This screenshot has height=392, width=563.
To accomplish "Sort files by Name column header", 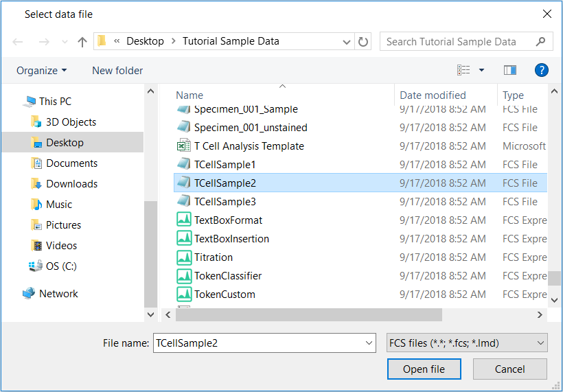I will click(x=189, y=95).
